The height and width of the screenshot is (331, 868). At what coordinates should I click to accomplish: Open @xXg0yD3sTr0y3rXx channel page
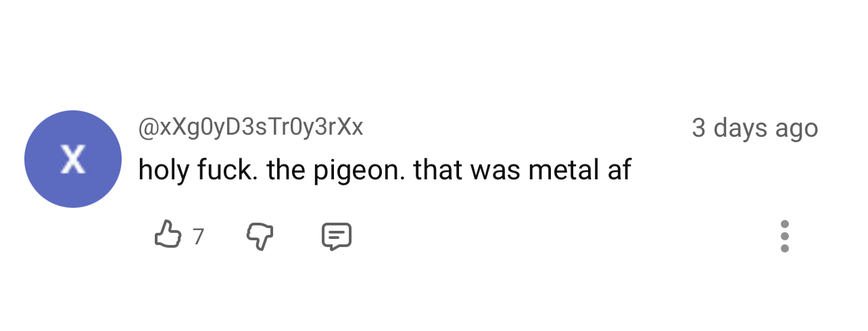[x=251, y=127]
